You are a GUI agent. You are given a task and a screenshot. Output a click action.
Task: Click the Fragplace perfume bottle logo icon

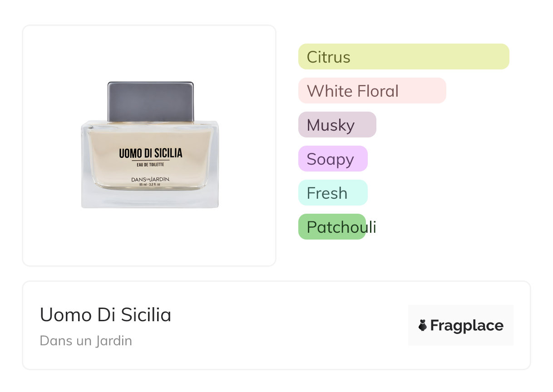(423, 325)
